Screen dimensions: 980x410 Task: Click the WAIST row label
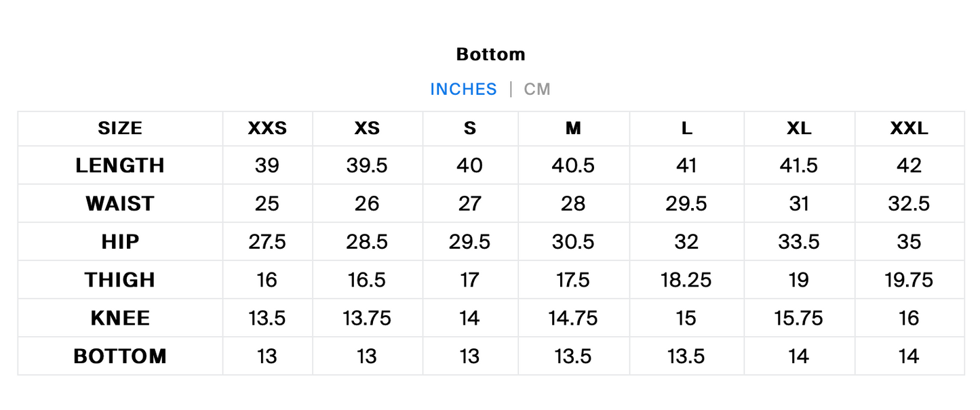(120, 203)
